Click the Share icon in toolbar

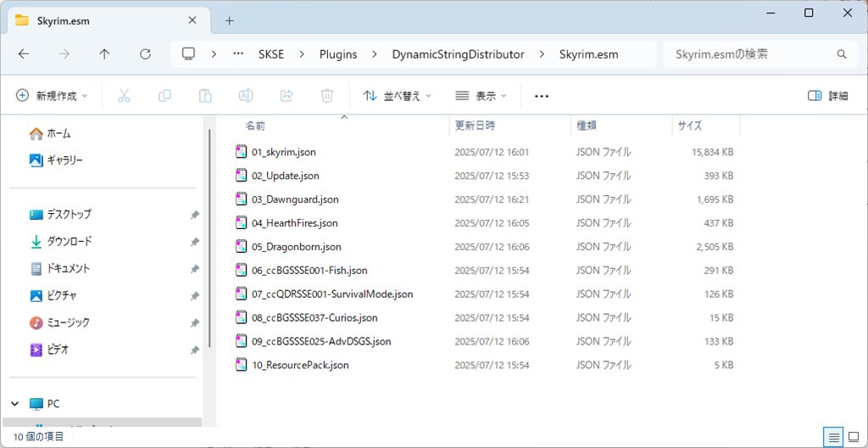287,96
